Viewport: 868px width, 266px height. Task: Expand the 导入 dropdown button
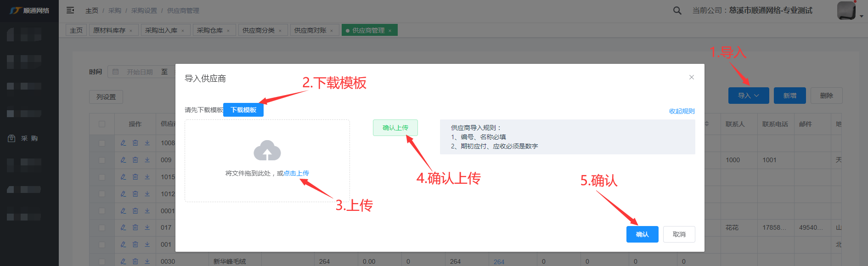(x=748, y=96)
